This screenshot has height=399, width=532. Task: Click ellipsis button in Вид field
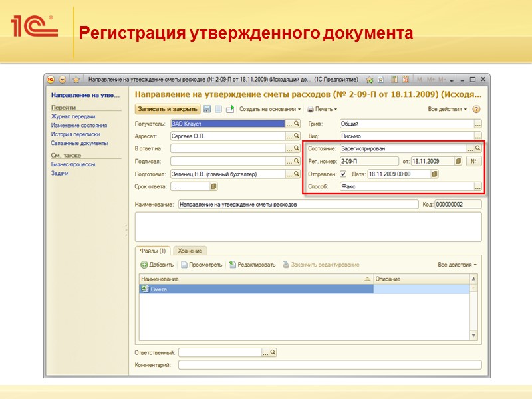pyautogui.click(x=477, y=136)
